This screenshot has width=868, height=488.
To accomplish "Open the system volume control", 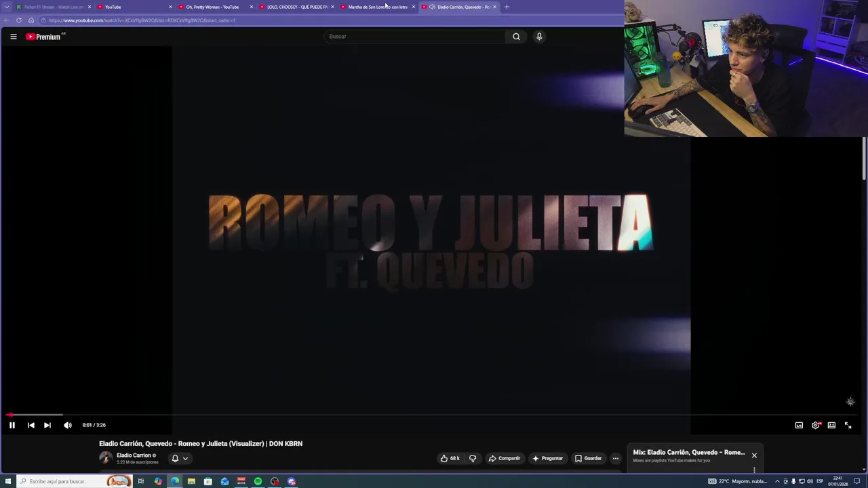I will click(x=810, y=481).
